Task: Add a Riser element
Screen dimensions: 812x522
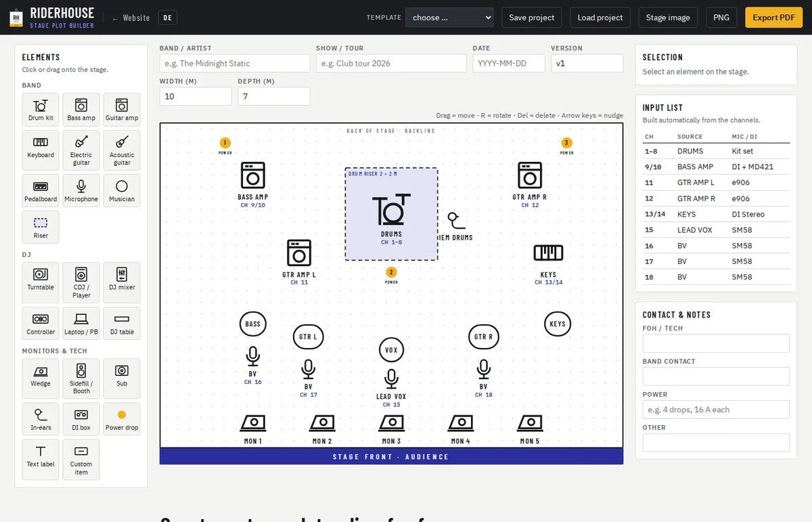Action: coord(41,227)
